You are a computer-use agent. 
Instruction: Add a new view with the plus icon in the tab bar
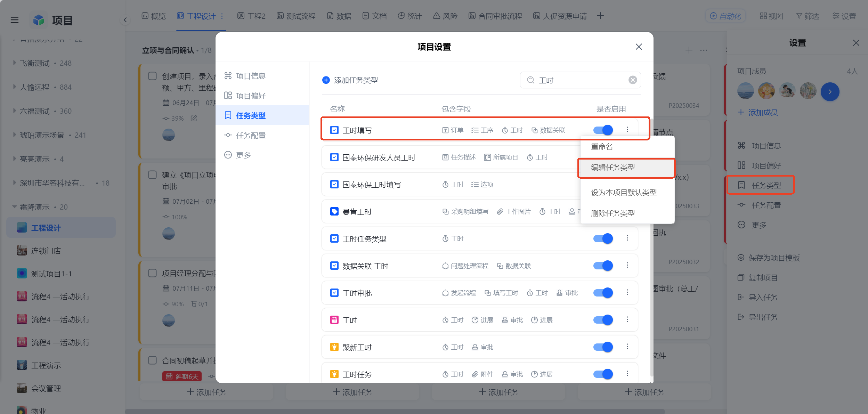[600, 16]
